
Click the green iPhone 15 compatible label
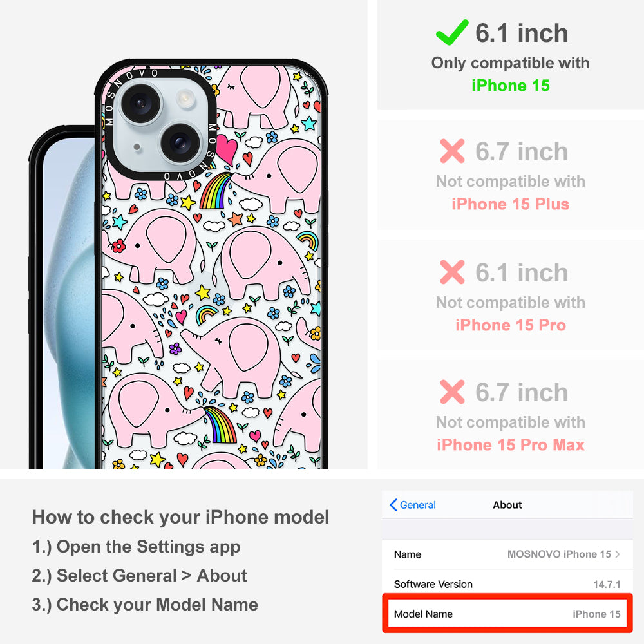pos(511,86)
